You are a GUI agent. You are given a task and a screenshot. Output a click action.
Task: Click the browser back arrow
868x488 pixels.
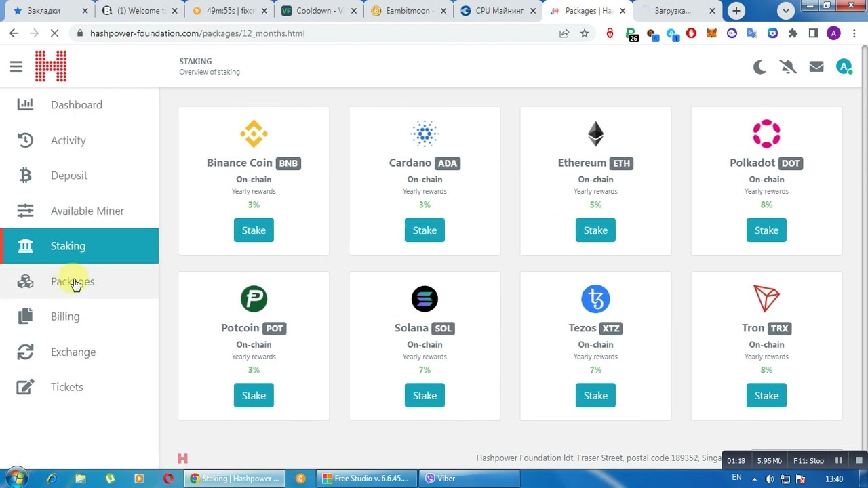[x=14, y=33]
